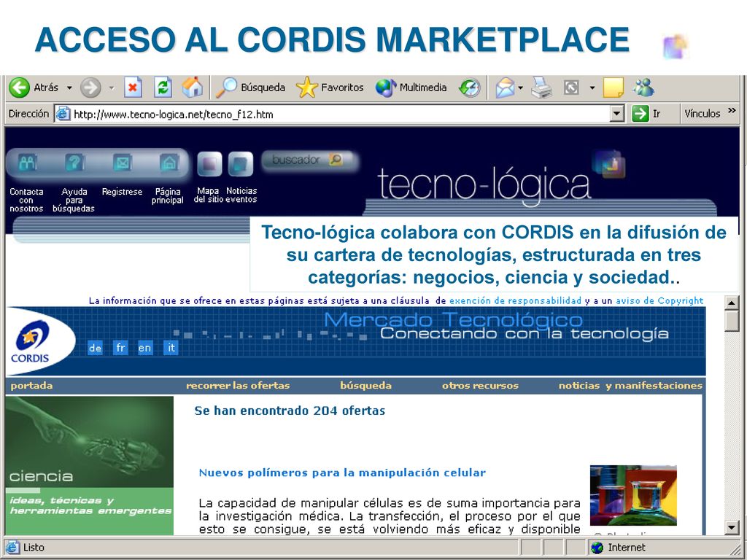
Task: Open the Búsqueda search toolbar button
Action: (x=251, y=87)
